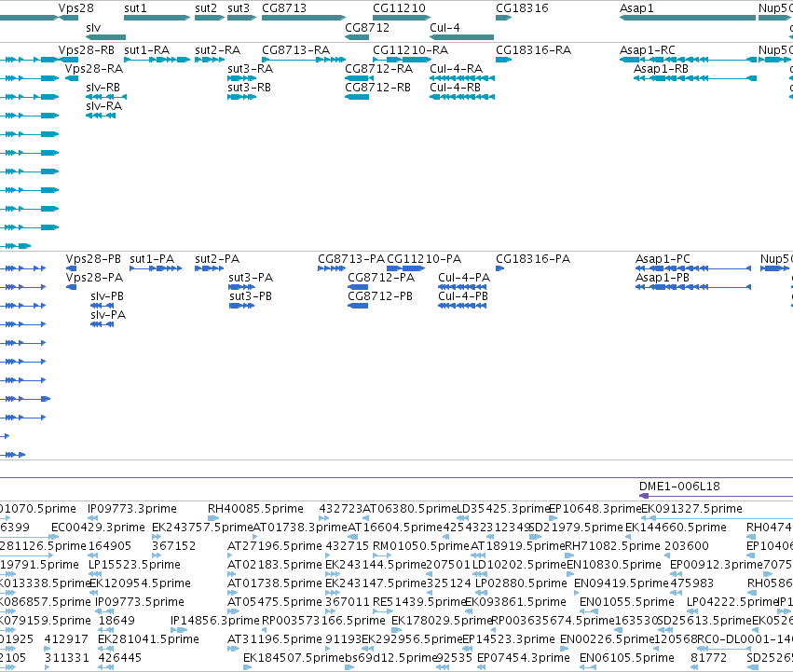Select the Asap1 gene bar
Image resolution: width=793 pixels, height=672 pixels.
[x=688, y=18]
